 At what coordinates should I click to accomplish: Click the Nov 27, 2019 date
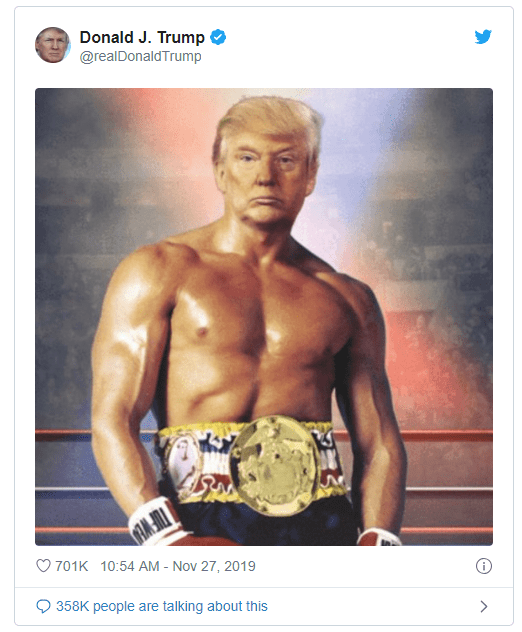pyautogui.click(x=214, y=566)
